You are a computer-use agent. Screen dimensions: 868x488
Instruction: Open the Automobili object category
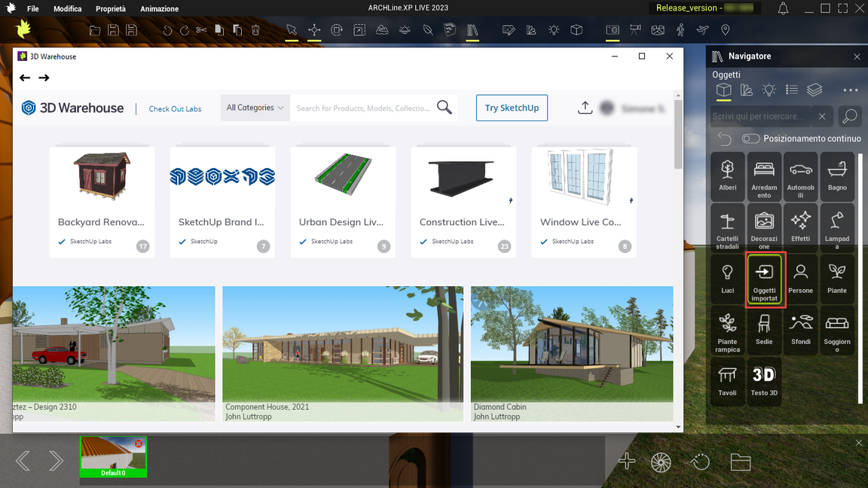tap(800, 177)
